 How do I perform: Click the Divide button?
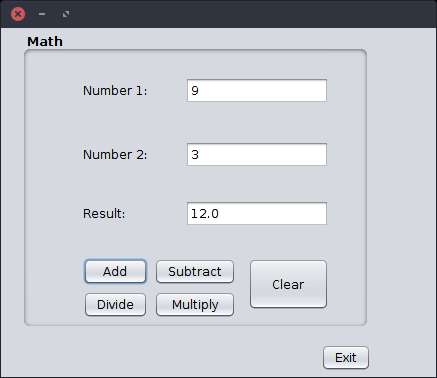point(115,304)
